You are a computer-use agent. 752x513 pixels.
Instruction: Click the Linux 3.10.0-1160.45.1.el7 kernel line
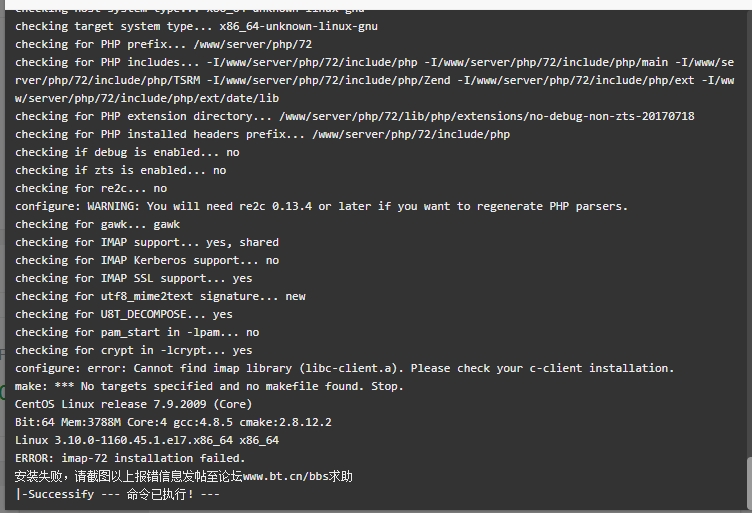point(147,440)
